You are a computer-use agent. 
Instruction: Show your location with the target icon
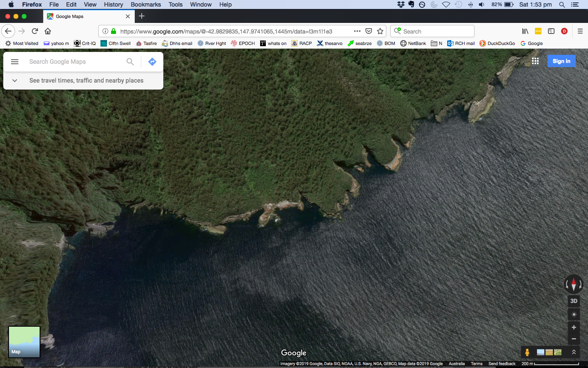(574, 314)
